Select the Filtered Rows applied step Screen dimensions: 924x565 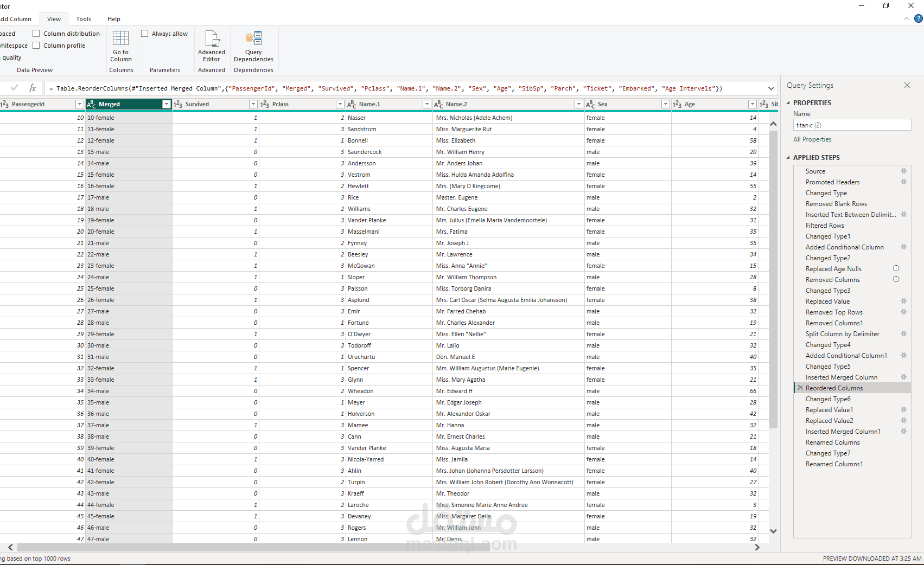(824, 226)
